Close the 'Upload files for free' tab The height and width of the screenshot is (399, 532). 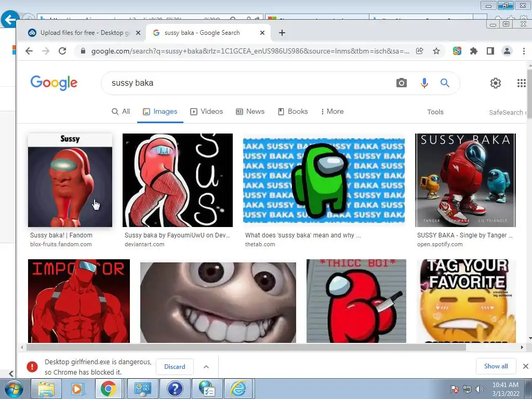138,33
